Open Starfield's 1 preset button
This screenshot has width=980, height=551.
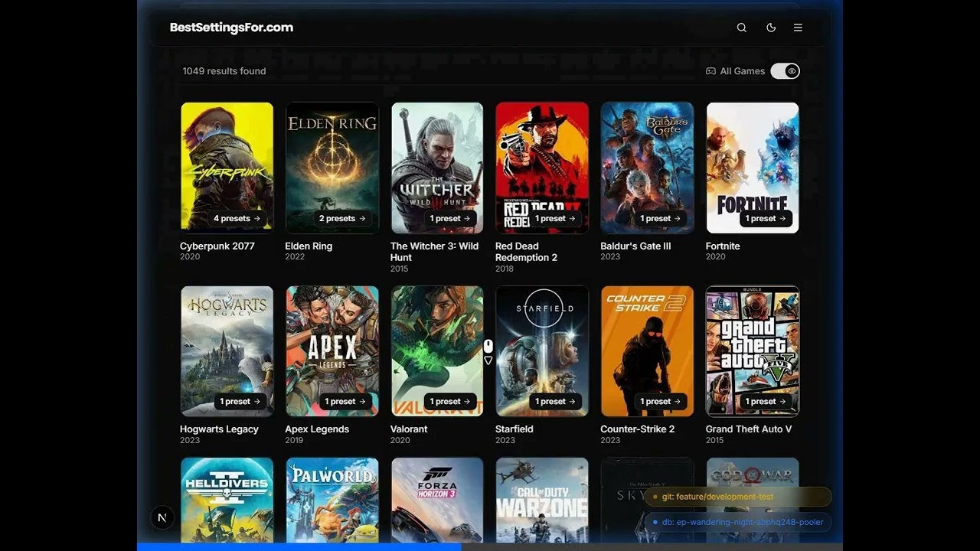(556, 401)
